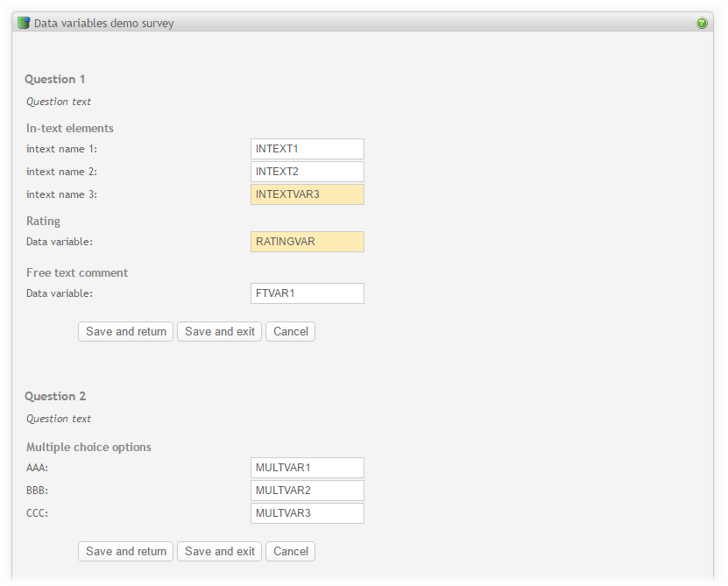
Task: Click the FTVAR1 free text variable field
Action: [x=307, y=293]
